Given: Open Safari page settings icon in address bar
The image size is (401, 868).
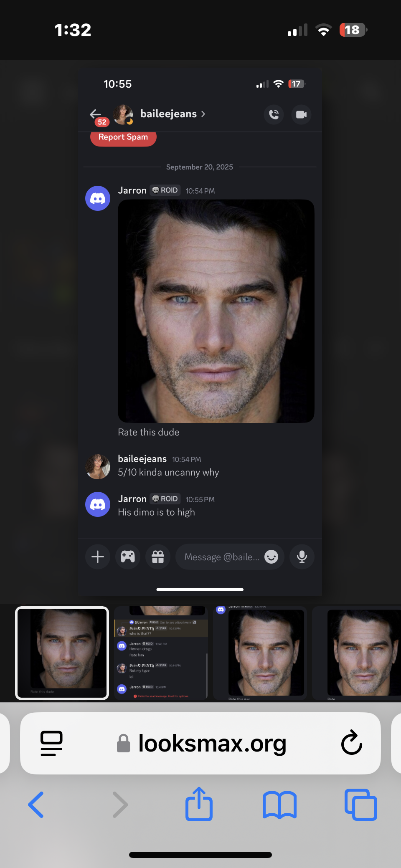Looking at the screenshot, I should [x=51, y=743].
